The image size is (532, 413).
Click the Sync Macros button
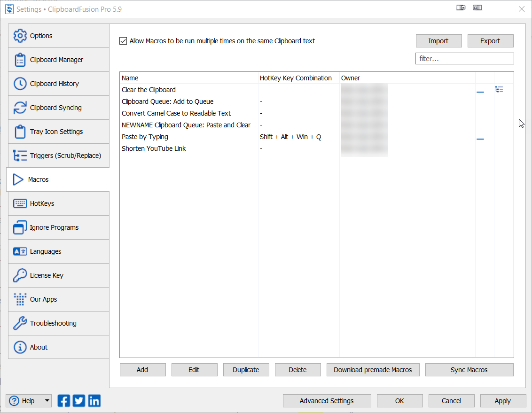coord(469,370)
